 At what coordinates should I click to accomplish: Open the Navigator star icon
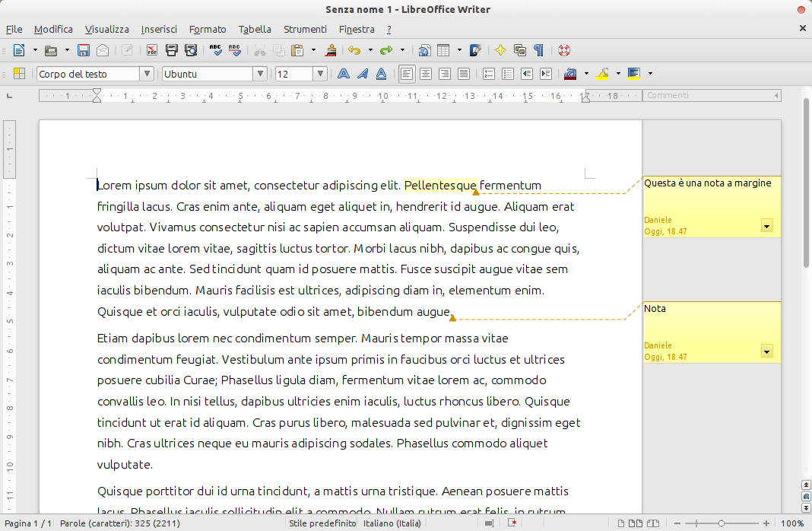pyautogui.click(x=500, y=51)
